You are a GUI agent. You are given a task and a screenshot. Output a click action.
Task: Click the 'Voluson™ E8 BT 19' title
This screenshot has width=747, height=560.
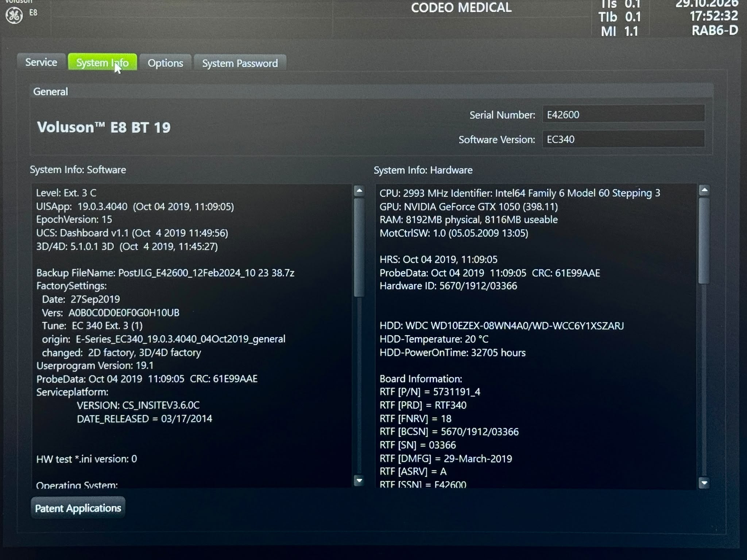[x=104, y=127]
